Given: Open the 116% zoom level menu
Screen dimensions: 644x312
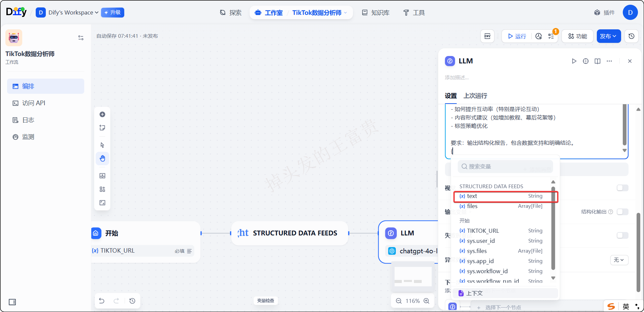Looking at the screenshot, I should pos(413,301).
